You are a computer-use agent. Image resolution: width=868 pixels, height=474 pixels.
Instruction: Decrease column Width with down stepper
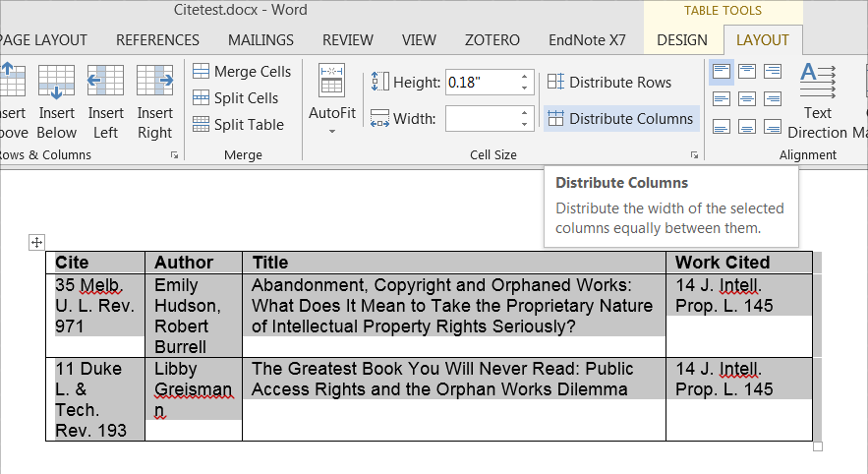point(525,124)
